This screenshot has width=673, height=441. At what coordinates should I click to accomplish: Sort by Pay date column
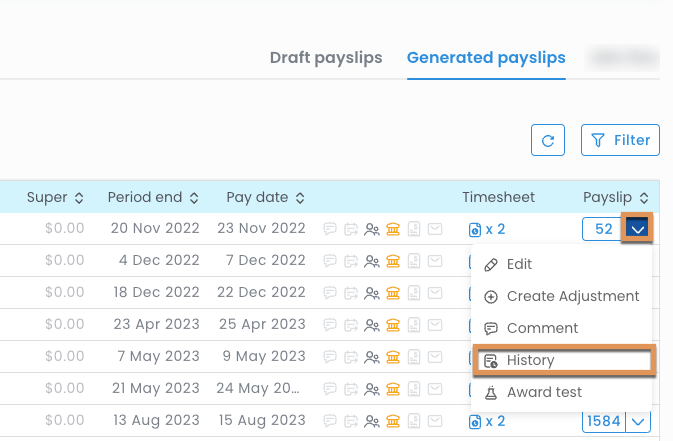[x=265, y=198]
